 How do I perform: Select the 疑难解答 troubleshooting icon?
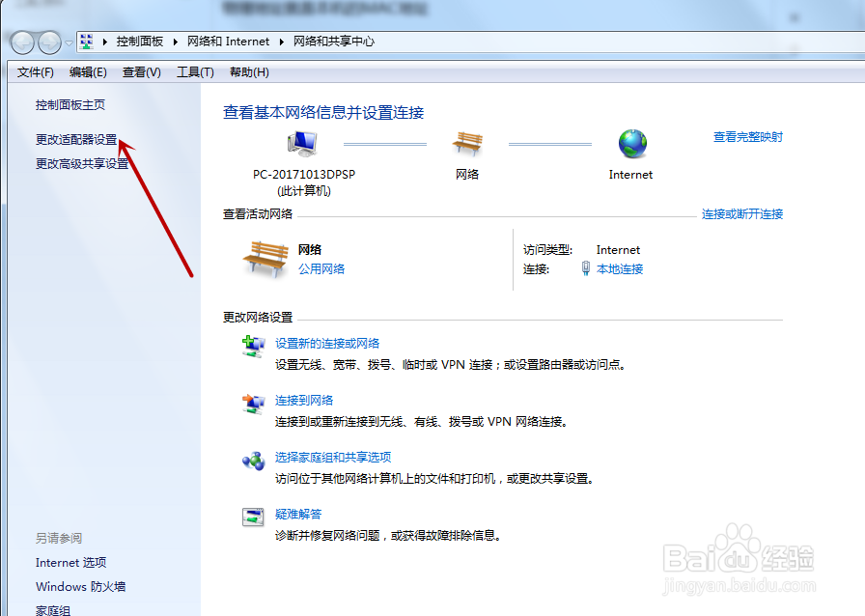pos(253,516)
